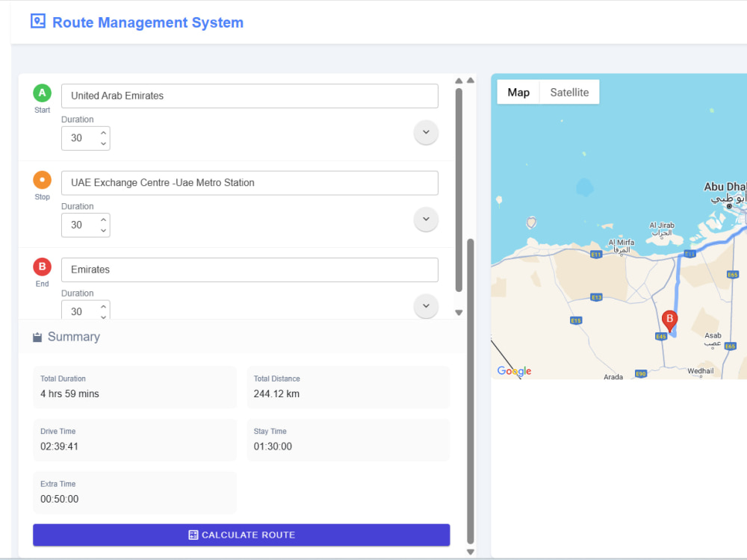Open the Route Management System title link

pos(148,22)
